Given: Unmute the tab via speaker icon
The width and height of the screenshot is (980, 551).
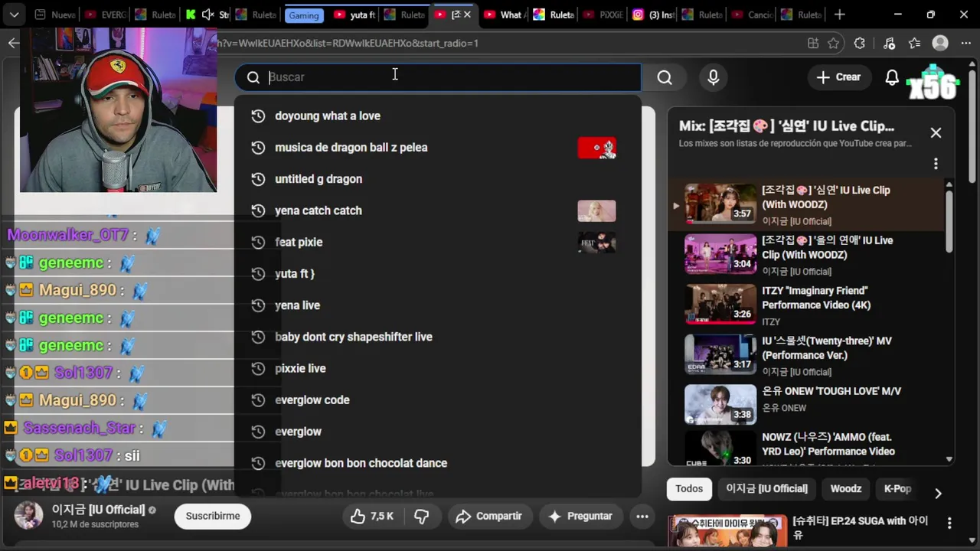Looking at the screenshot, I should (207, 15).
